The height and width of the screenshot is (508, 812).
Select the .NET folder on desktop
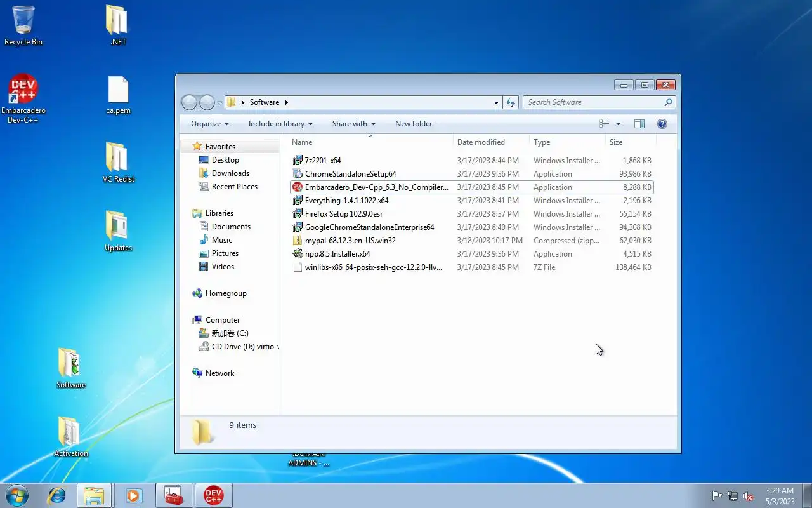(118, 26)
